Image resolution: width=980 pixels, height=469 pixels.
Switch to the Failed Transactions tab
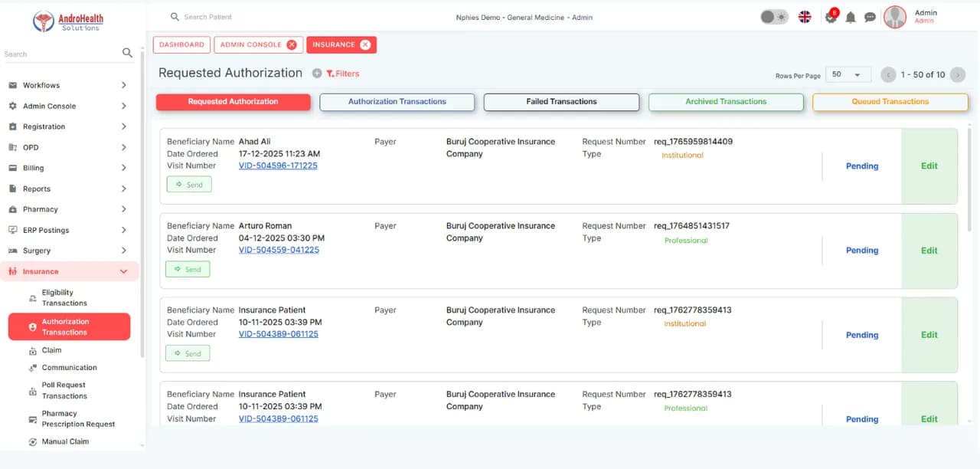pyautogui.click(x=561, y=102)
